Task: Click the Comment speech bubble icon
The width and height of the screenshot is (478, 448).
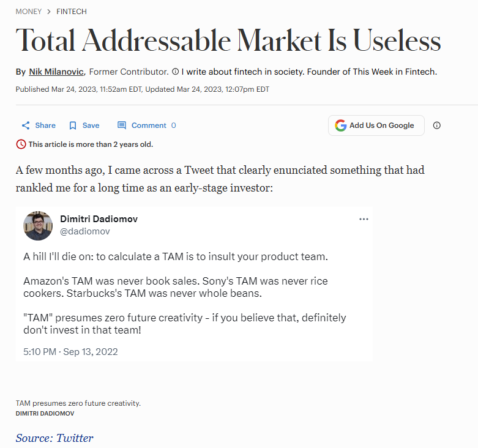Action: [x=122, y=125]
